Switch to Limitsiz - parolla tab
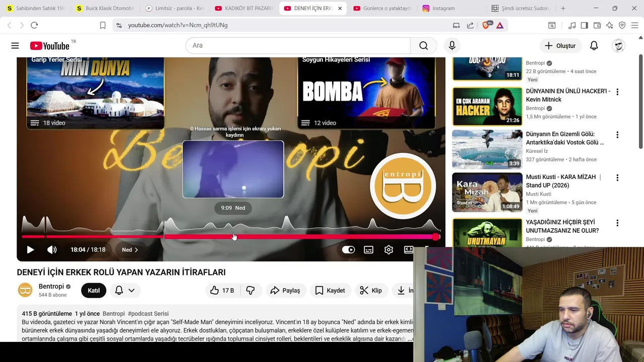Screen dimensions: 644x362 coord(174,9)
